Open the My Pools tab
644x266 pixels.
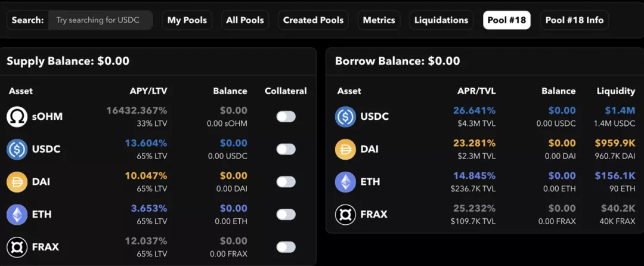pyautogui.click(x=187, y=20)
